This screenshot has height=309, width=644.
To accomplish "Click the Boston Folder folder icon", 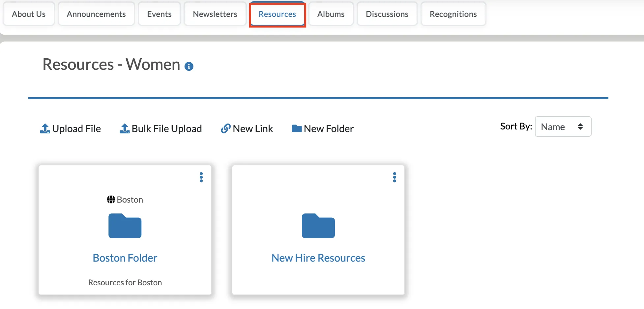I will point(125,226).
